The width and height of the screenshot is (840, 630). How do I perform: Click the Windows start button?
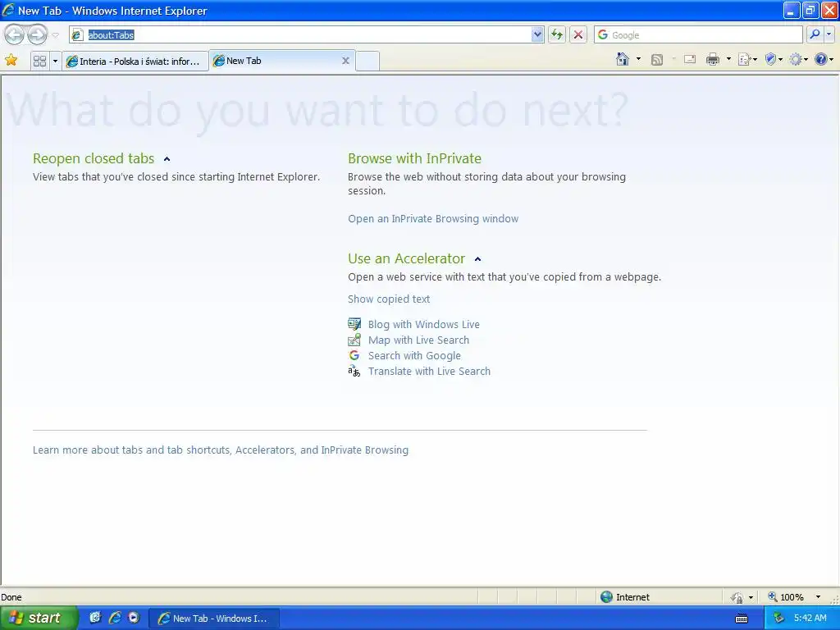point(39,618)
